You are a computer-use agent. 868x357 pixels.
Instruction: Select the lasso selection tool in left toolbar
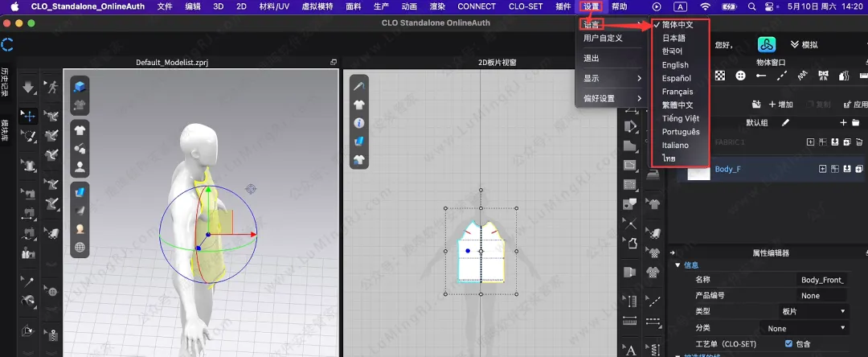click(x=28, y=135)
